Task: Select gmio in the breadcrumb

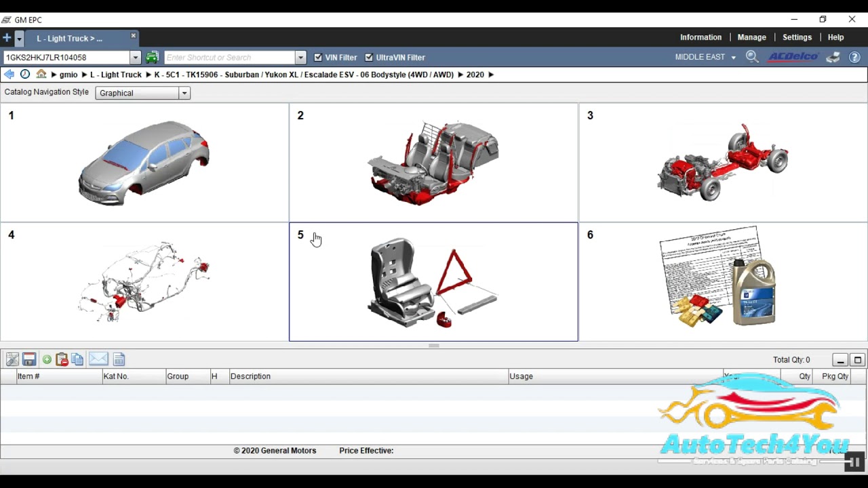Action: (x=68, y=75)
